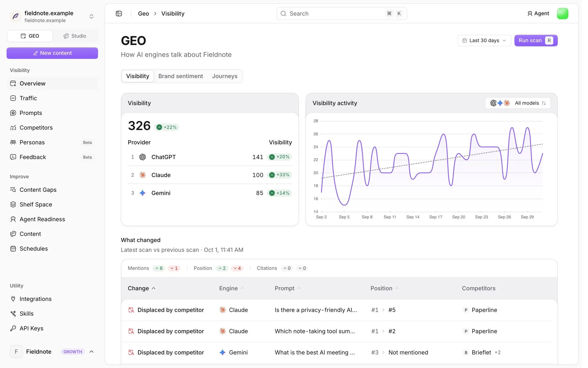Toggle the sidebar panel icon
The width and height of the screenshot is (588, 368).
click(x=119, y=14)
